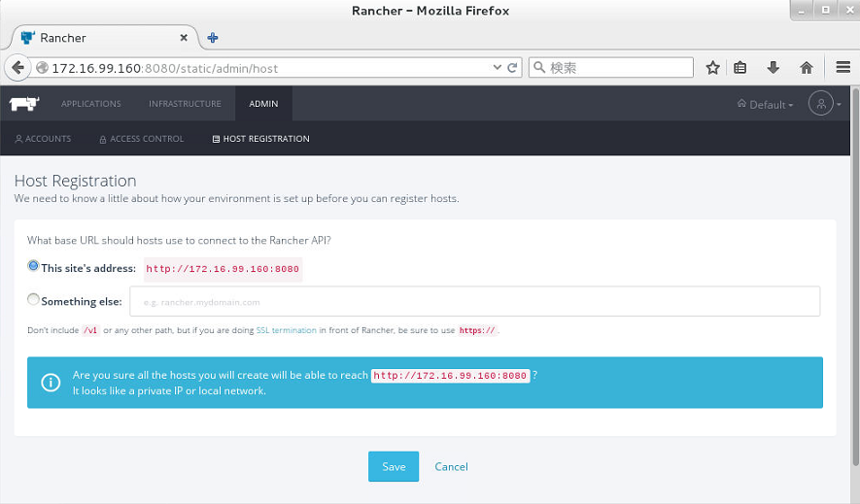Click the globe site identity icon

tap(42, 67)
